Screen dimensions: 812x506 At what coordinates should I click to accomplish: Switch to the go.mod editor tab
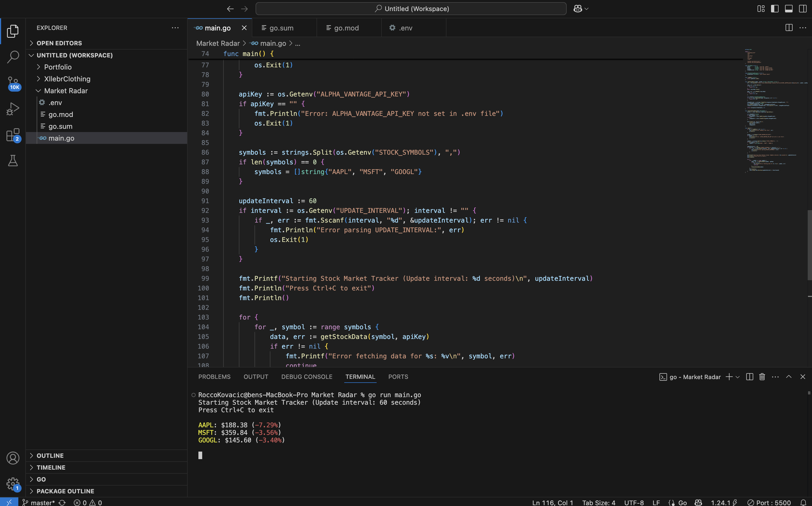(346, 28)
